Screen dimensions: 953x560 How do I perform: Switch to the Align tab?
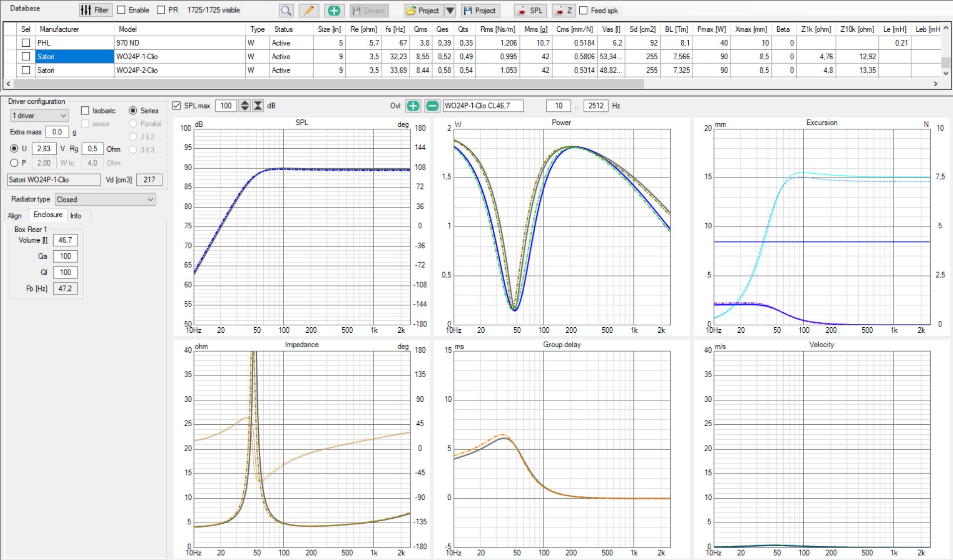coord(14,215)
